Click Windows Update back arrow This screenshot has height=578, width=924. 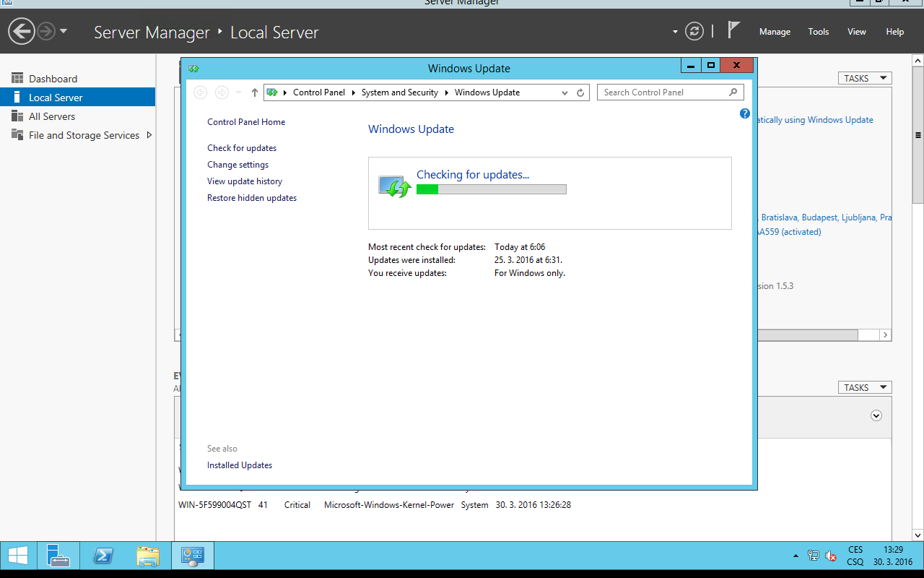(x=201, y=92)
